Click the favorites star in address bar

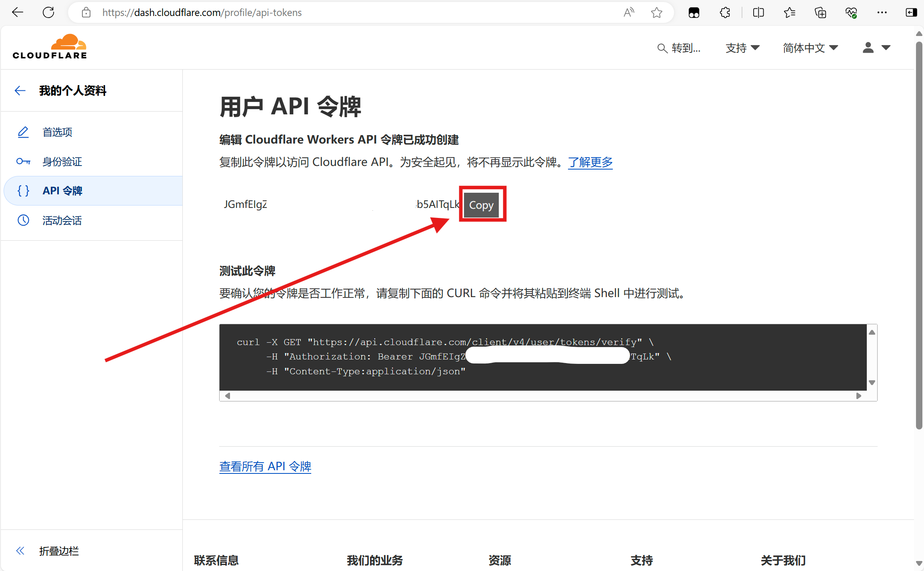656,12
